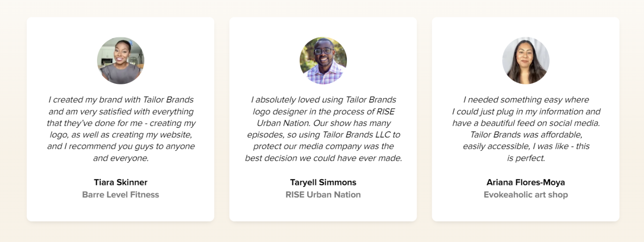Click the RISE Urban Nation label
This screenshot has height=242, width=644.
(x=323, y=195)
